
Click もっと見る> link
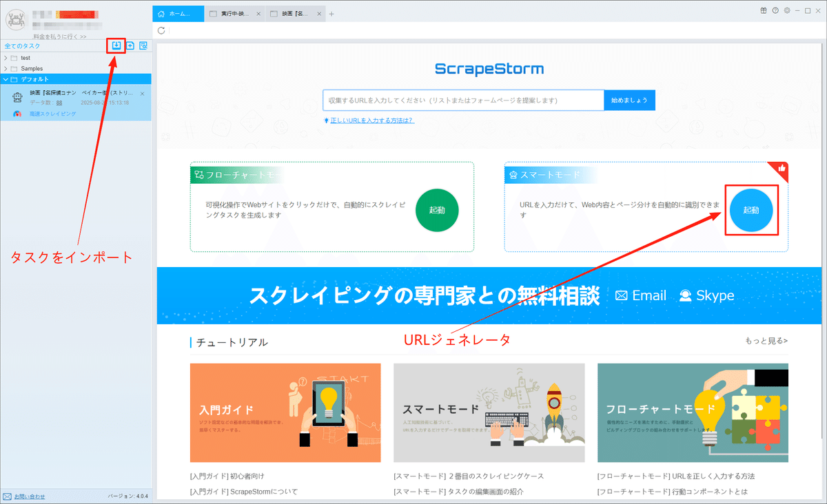click(766, 341)
